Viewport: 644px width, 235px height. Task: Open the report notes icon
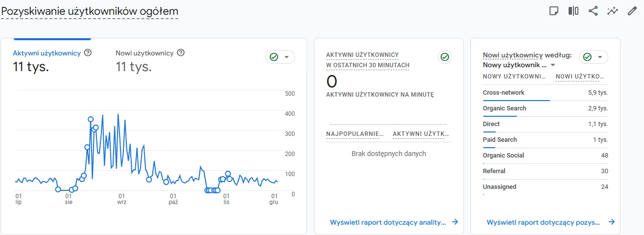pos(554,11)
